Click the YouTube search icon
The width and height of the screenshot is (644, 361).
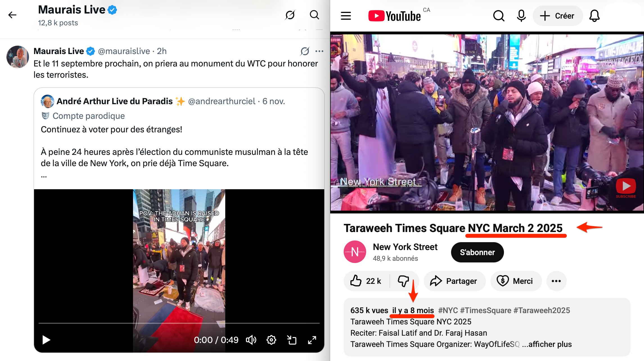coord(499,16)
